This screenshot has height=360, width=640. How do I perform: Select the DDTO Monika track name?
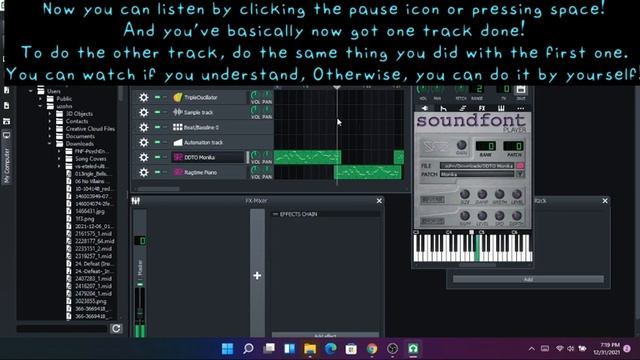click(199, 157)
